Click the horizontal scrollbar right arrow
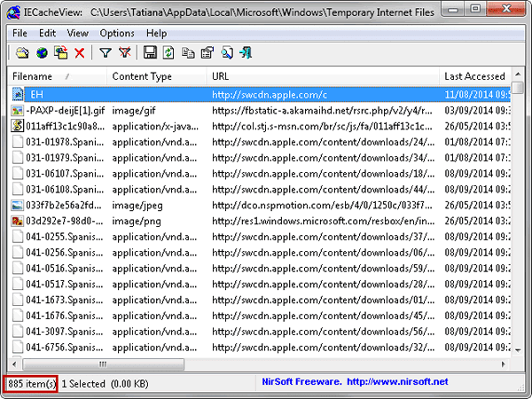This screenshot has width=532, height=399. tap(504, 364)
